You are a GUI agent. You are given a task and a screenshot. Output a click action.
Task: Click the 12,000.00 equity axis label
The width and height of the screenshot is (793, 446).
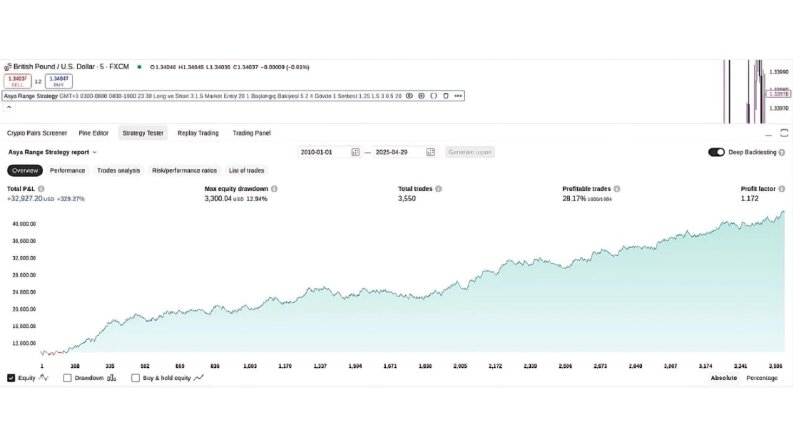[24, 343]
